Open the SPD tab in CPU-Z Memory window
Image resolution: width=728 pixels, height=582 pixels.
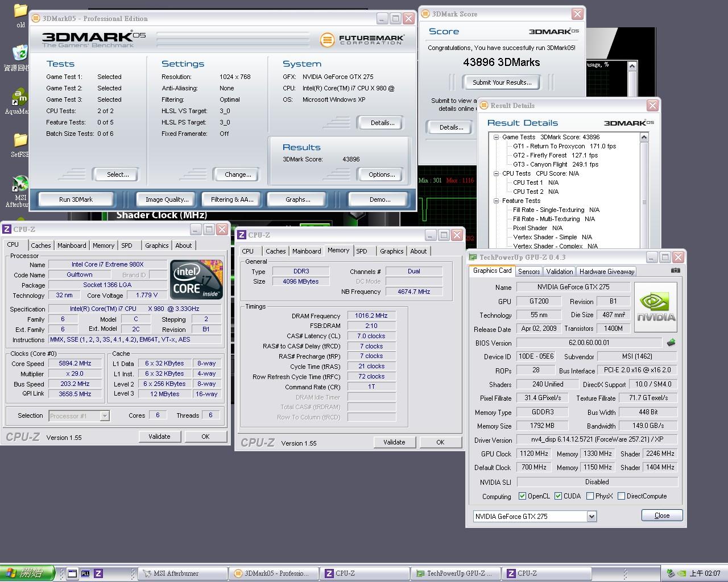pyautogui.click(x=362, y=251)
